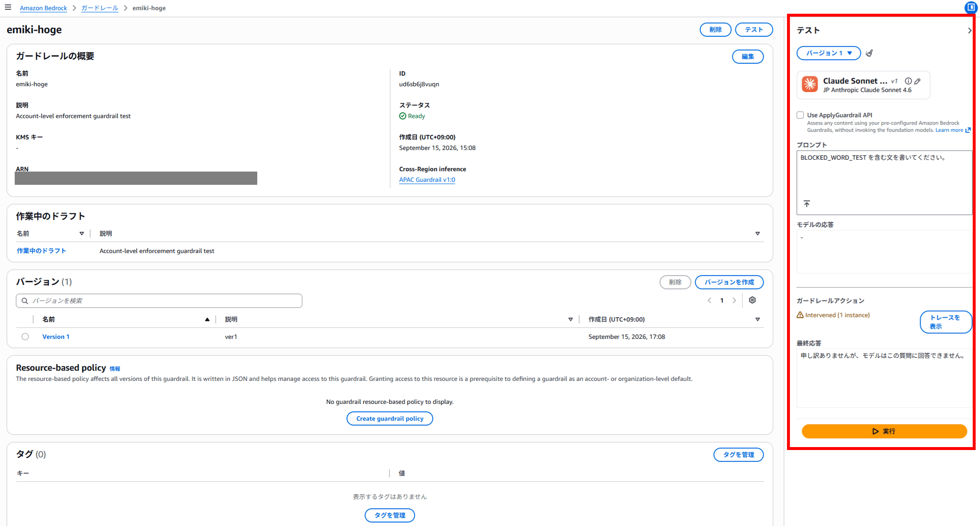Click the Intervened warning icon
The image size is (980, 526).
[x=800, y=315]
